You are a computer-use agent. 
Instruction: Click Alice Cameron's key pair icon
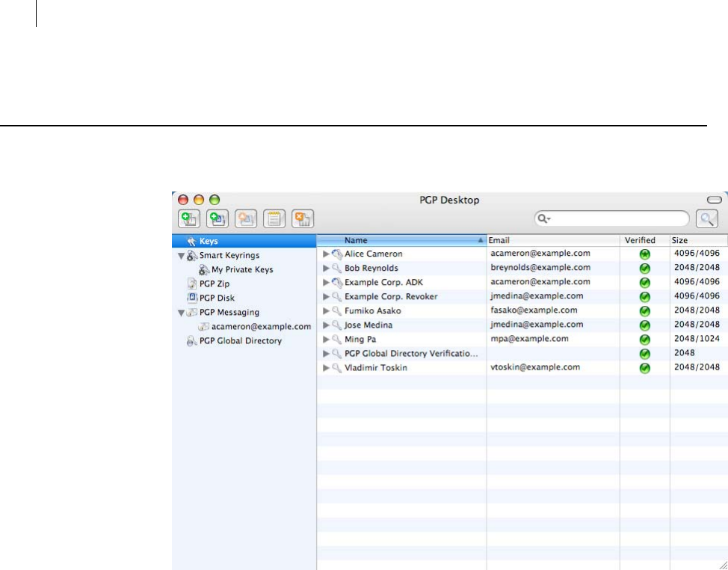click(x=337, y=254)
